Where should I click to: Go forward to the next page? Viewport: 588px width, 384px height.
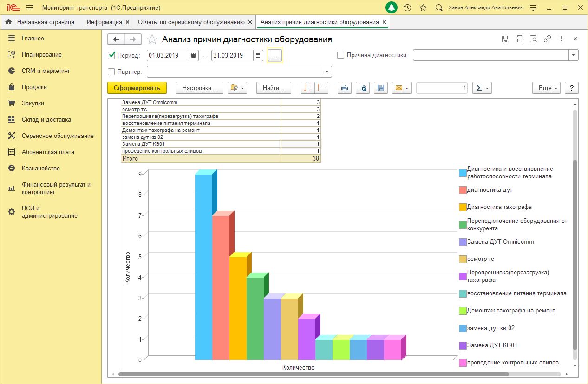(x=133, y=39)
